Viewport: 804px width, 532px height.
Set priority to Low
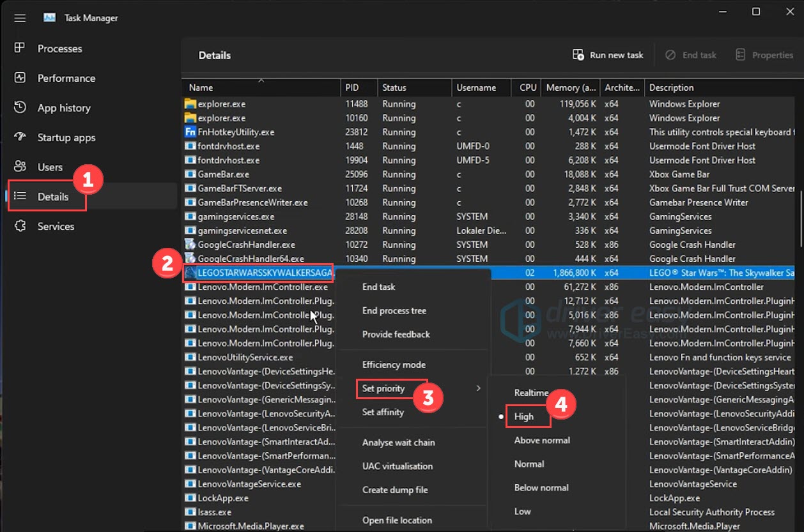click(522, 511)
